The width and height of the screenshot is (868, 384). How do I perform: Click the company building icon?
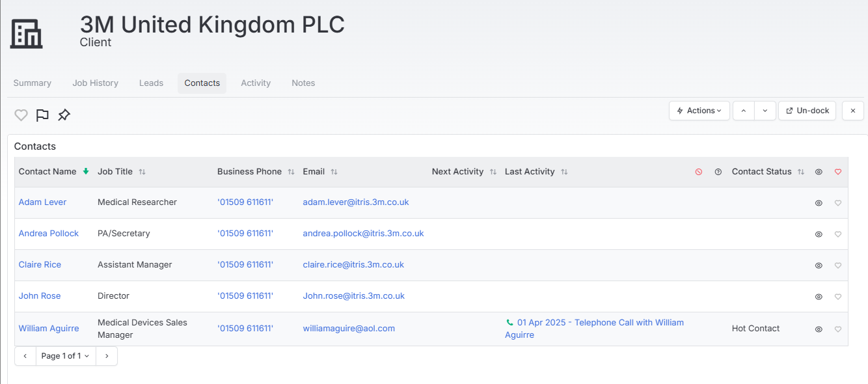coord(27,33)
